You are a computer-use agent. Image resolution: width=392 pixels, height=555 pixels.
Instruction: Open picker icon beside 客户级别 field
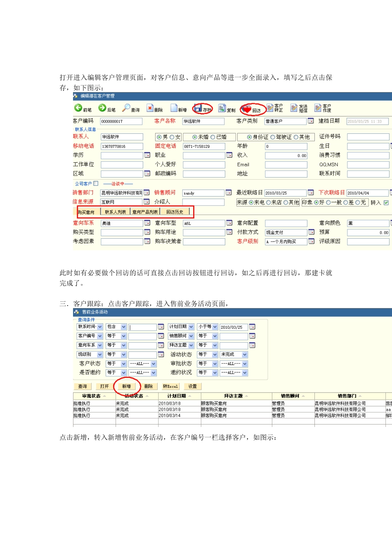pos(312,241)
